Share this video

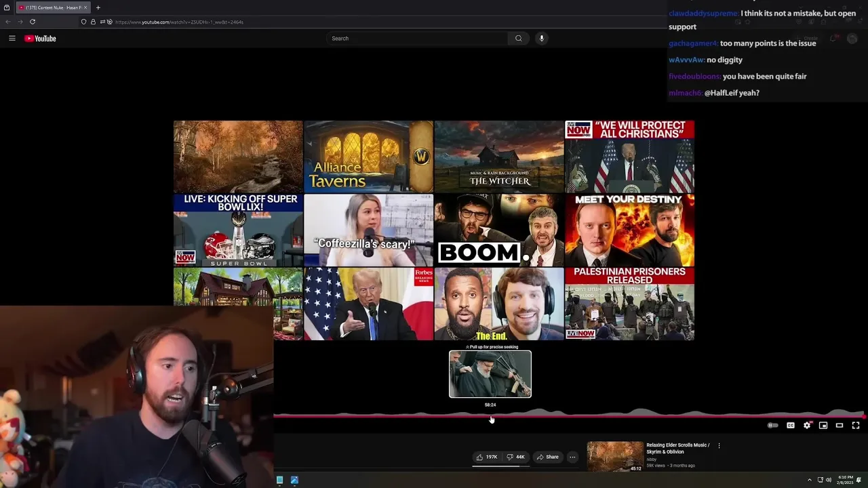click(x=548, y=457)
